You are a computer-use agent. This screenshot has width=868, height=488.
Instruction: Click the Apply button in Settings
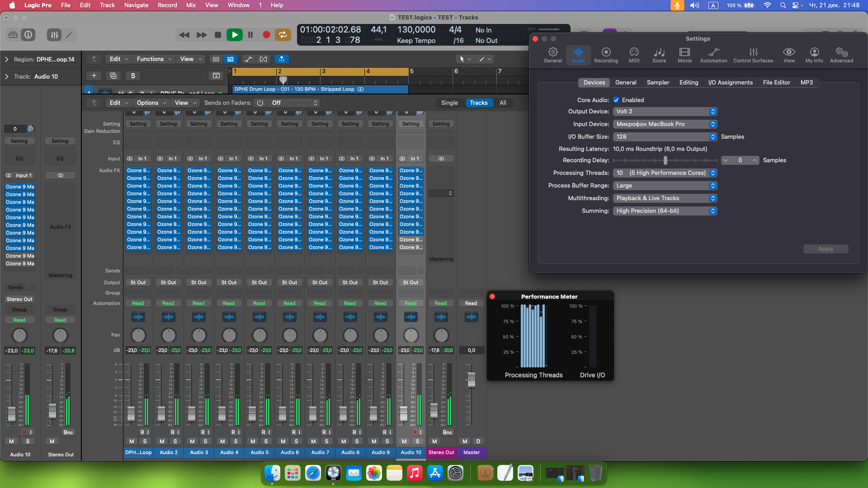point(826,249)
